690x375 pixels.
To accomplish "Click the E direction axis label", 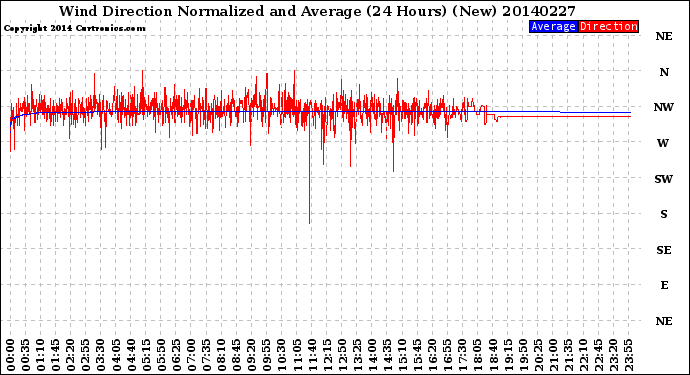I will tap(664, 285).
